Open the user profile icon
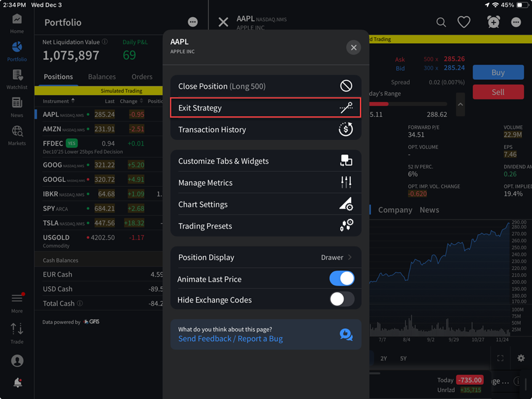The height and width of the screenshot is (399, 532). coord(17,360)
